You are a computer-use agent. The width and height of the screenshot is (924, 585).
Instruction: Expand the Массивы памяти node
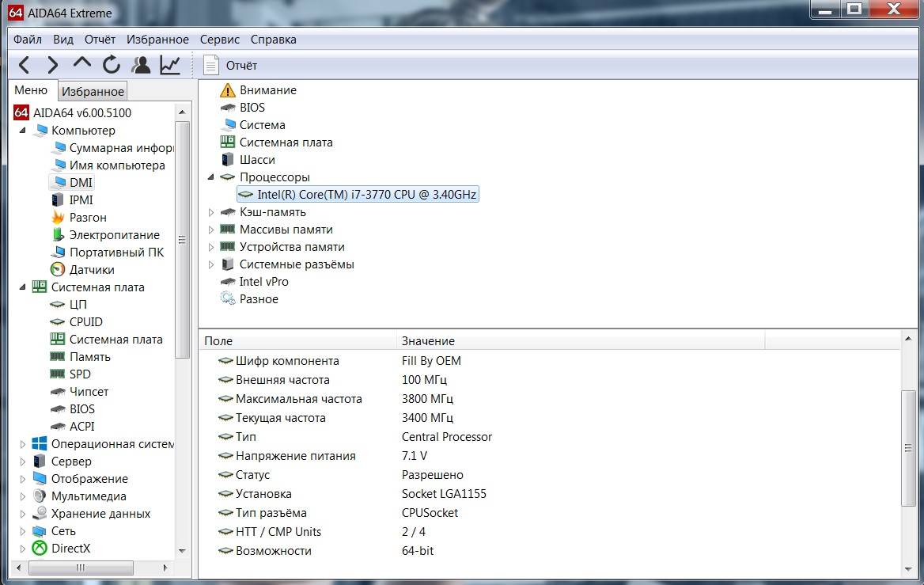point(211,230)
